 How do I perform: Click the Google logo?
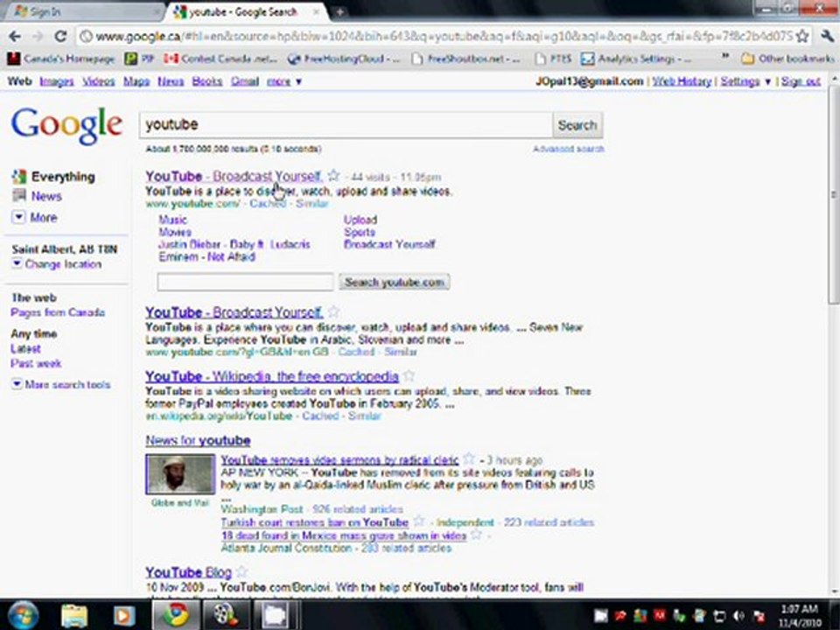coord(66,125)
